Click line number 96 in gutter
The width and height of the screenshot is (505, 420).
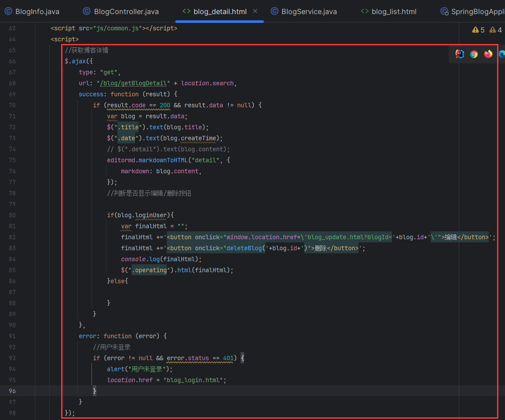pyautogui.click(x=12, y=391)
